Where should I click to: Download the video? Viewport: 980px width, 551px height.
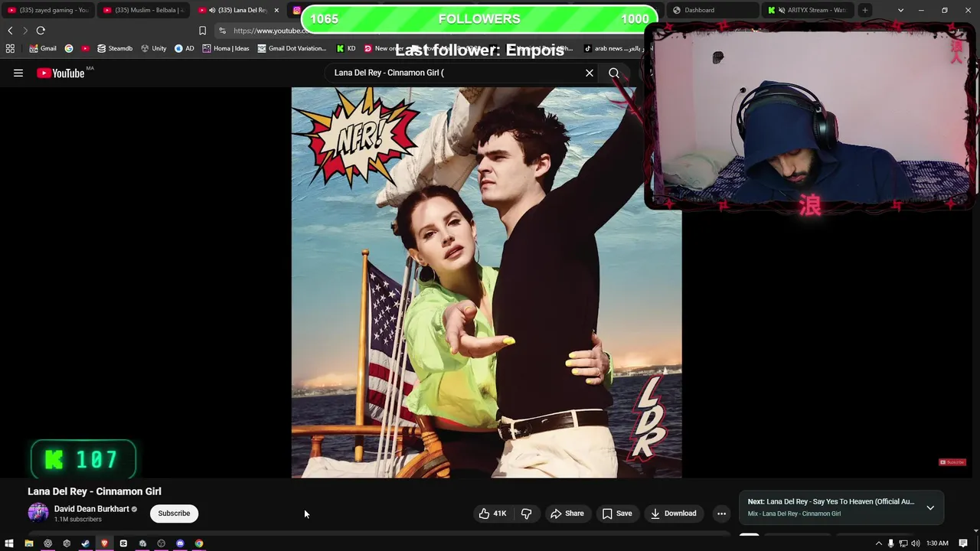tap(673, 514)
